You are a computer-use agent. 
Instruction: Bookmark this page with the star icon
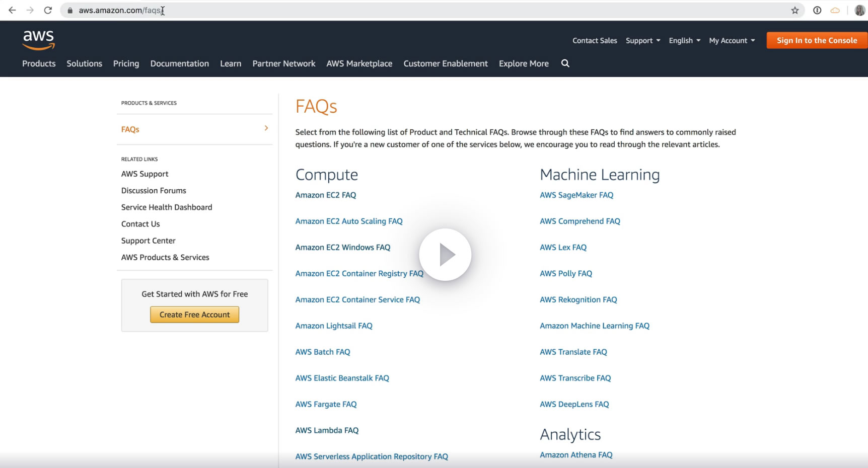pyautogui.click(x=795, y=10)
